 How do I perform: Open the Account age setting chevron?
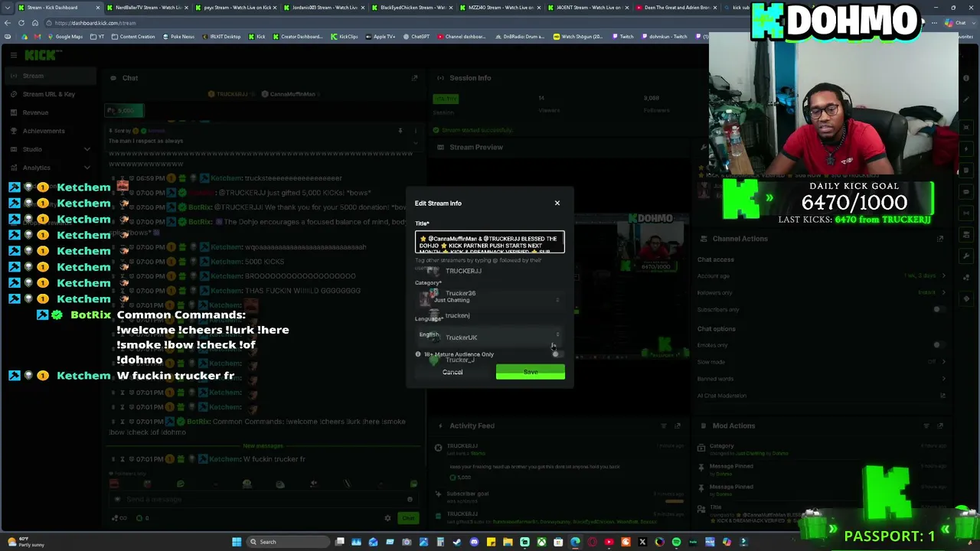pos(943,275)
